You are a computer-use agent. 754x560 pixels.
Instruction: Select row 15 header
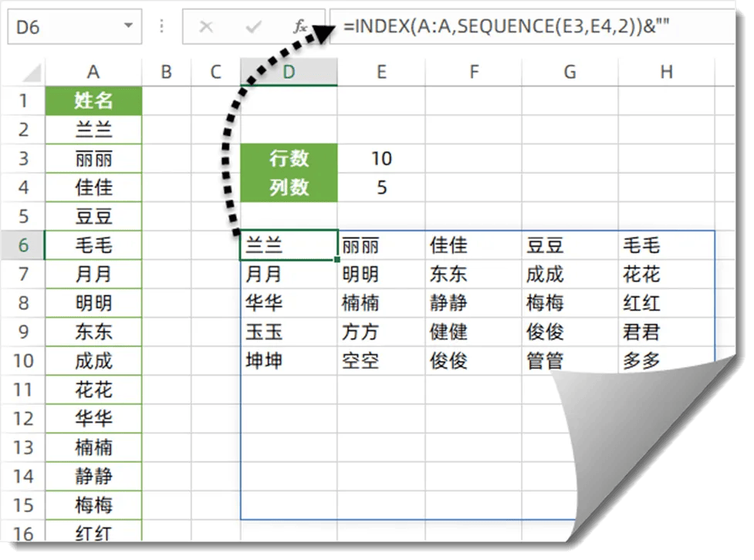pos(23,505)
